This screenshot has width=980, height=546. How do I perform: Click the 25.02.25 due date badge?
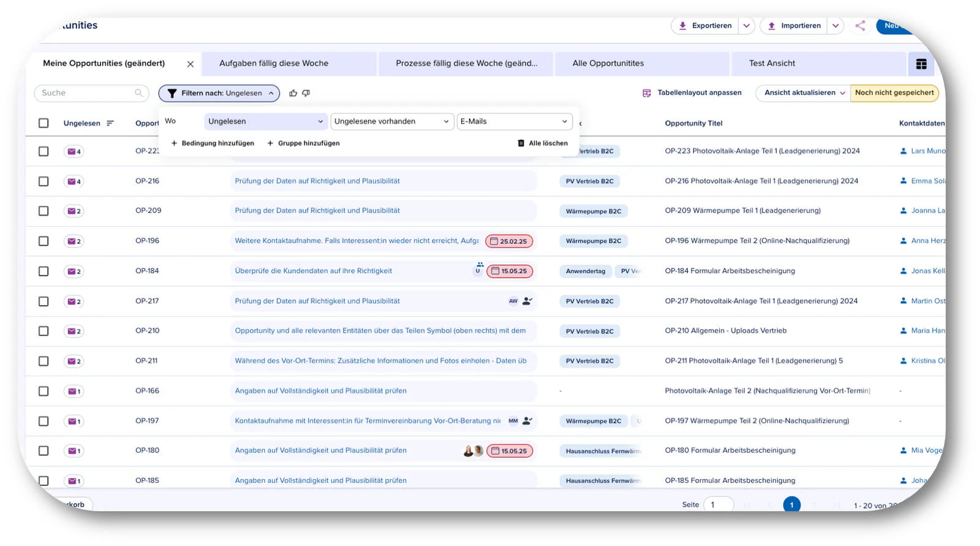pos(509,241)
